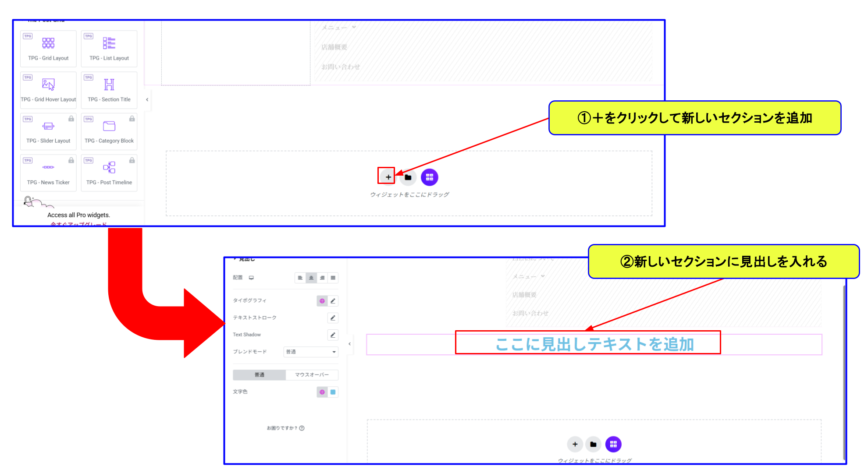Click the lower editor vertical scrollbar

pos(844,372)
